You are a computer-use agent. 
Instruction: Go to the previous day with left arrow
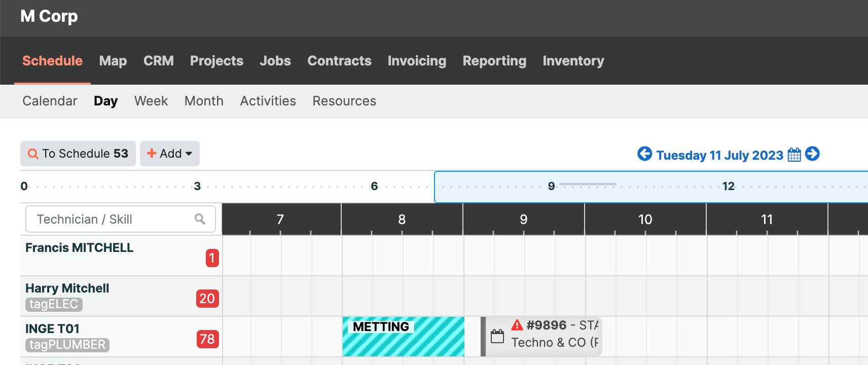[x=644, y=154]
